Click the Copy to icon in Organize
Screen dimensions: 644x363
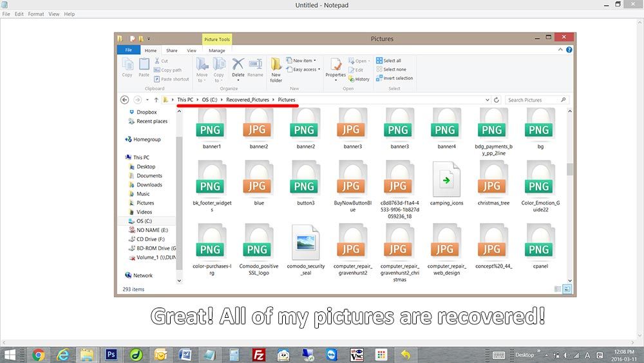point(219,70)
